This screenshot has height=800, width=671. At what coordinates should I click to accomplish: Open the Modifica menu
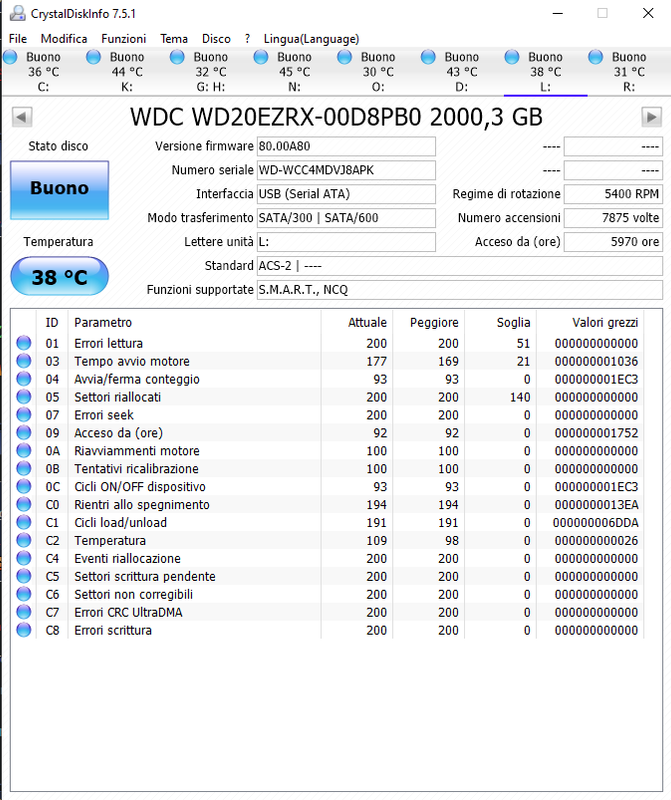[64, 39]
